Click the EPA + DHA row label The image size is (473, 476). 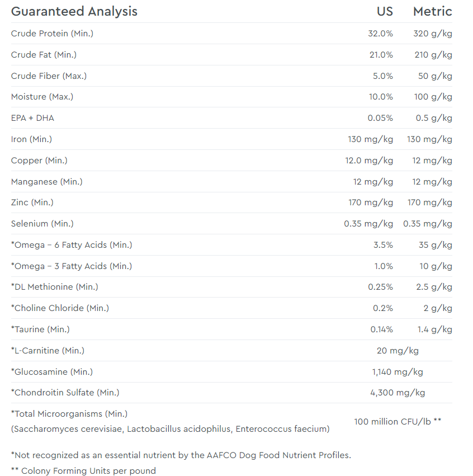tap(32, 118)
